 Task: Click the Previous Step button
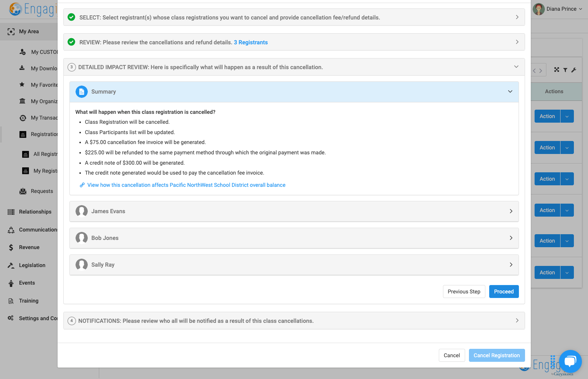[x=464, y=292]
